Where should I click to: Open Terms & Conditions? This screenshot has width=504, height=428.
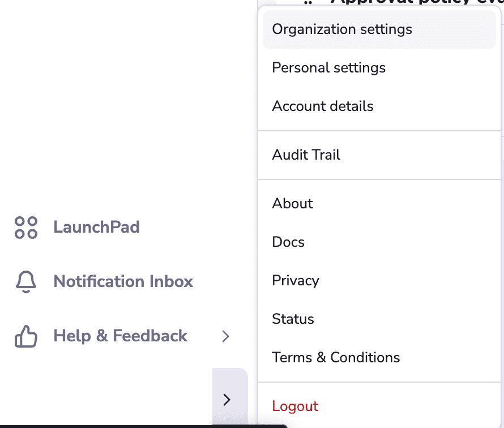[x=379, y=358]
